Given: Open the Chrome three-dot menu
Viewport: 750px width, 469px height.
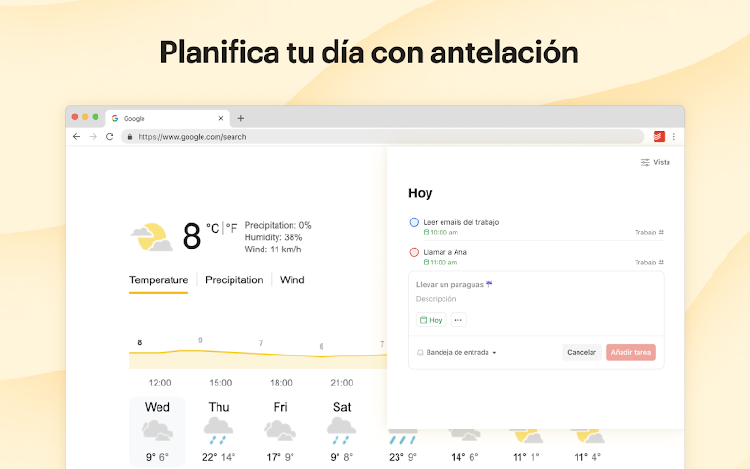Looking at the screenshot, I should click(673, 137).
